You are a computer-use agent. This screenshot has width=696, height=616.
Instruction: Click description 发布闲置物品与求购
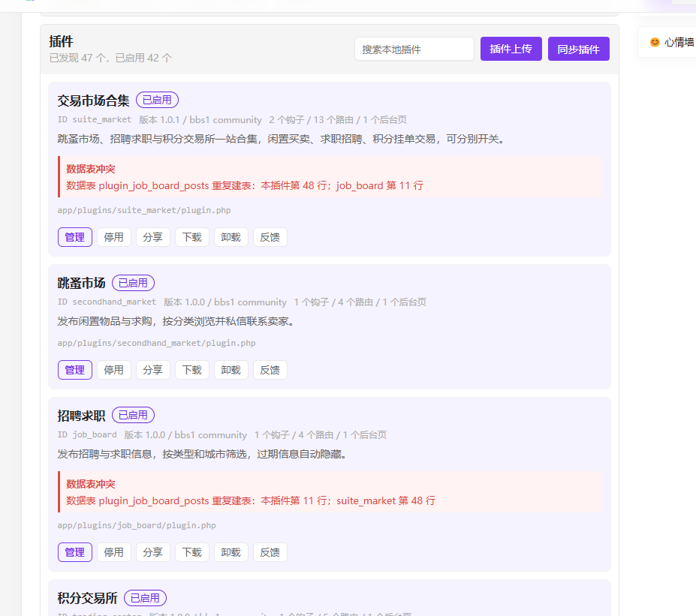(x=176, y=322)
